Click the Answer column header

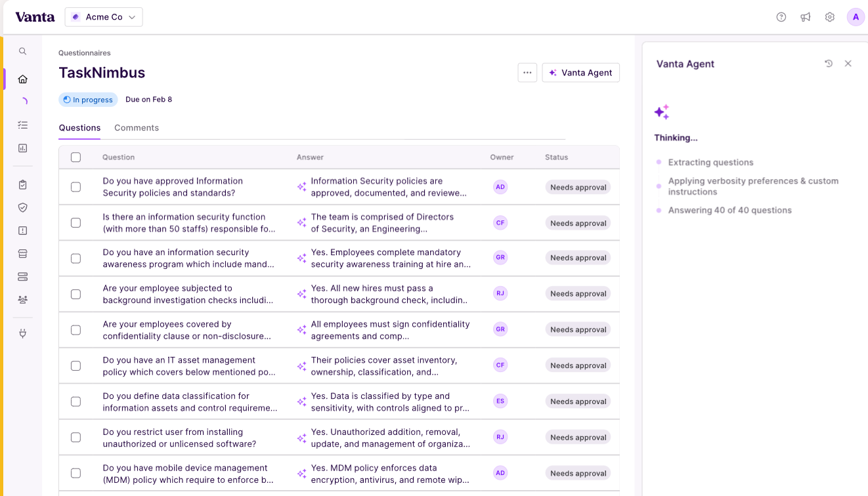(x=310, y=157)
